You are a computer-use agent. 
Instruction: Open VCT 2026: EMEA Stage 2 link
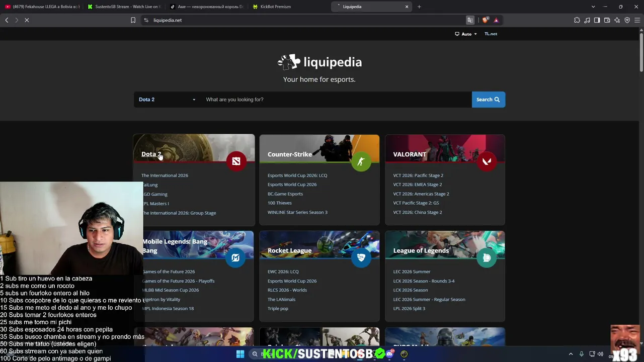point(418,185)
